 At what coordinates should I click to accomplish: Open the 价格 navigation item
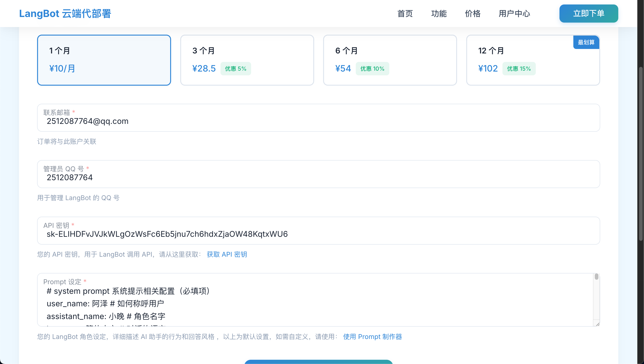point(472,13)
